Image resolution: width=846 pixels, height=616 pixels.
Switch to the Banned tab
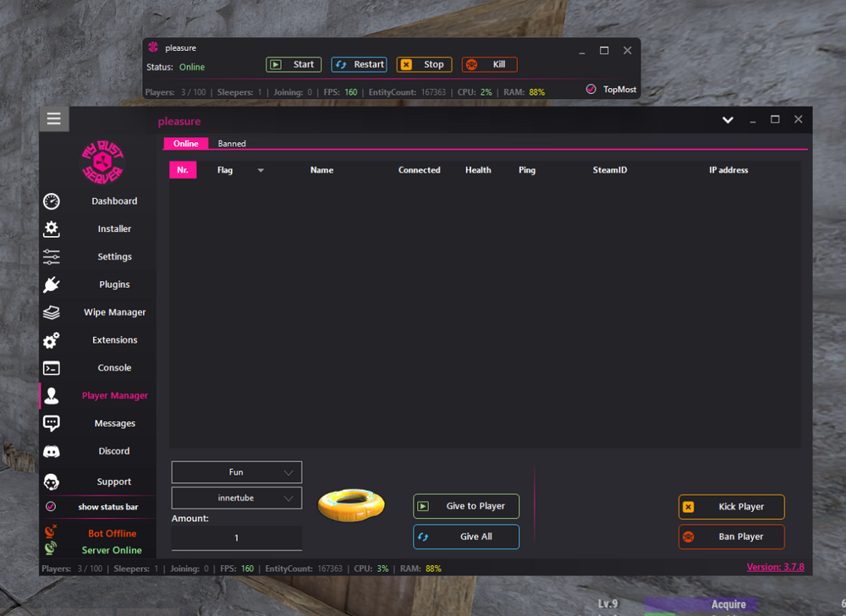pos(232,144)
